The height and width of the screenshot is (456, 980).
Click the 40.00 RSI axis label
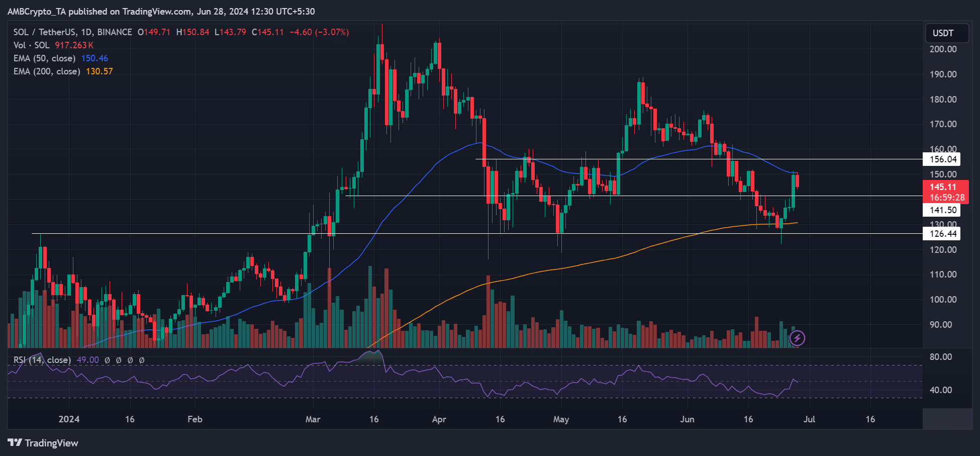941,390
